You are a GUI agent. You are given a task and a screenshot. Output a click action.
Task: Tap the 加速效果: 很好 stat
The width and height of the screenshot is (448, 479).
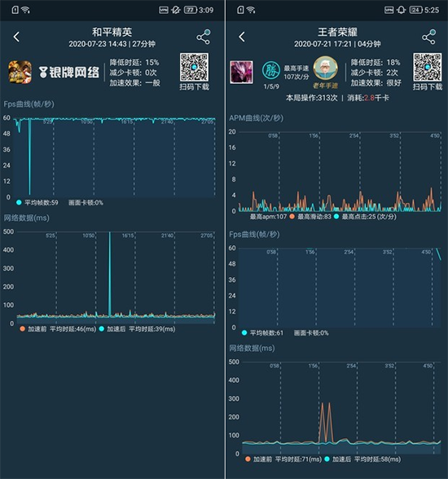[x=376, y=83]
